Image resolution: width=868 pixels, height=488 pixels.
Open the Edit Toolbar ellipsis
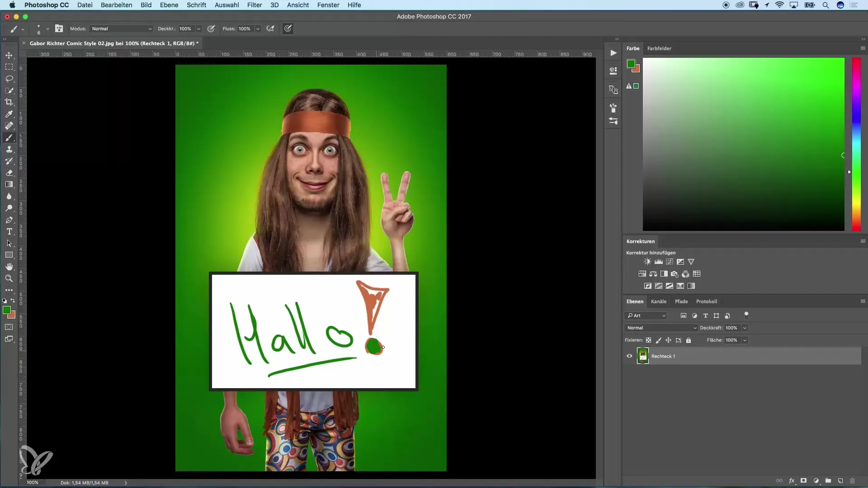pos(9,290)
